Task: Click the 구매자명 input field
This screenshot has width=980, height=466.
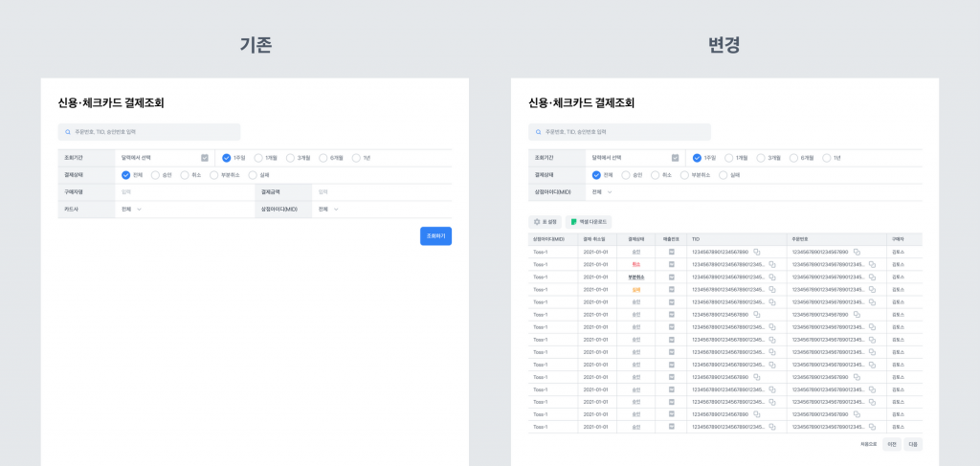Action: tap(186, 192)
